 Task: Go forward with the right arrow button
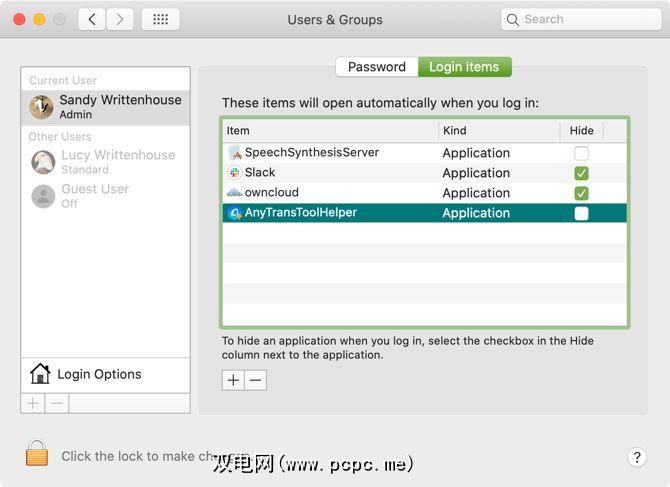(120, 19)
